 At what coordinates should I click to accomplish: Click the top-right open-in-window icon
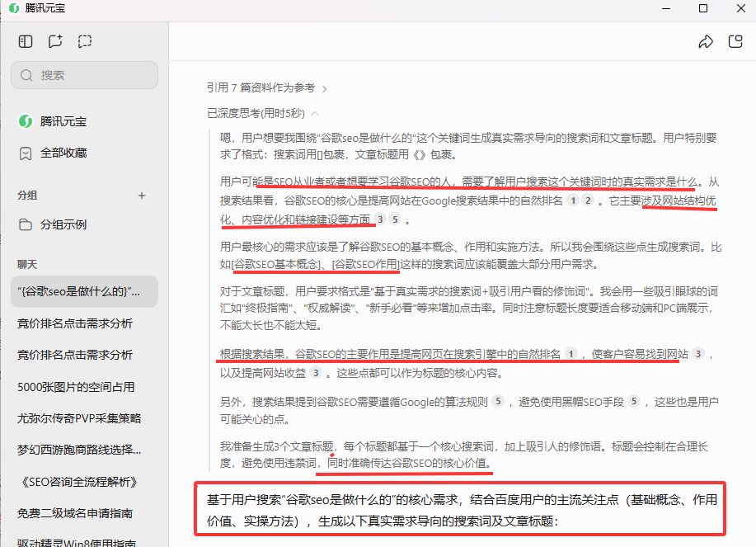pyautogui.click(x=735, y=41)
